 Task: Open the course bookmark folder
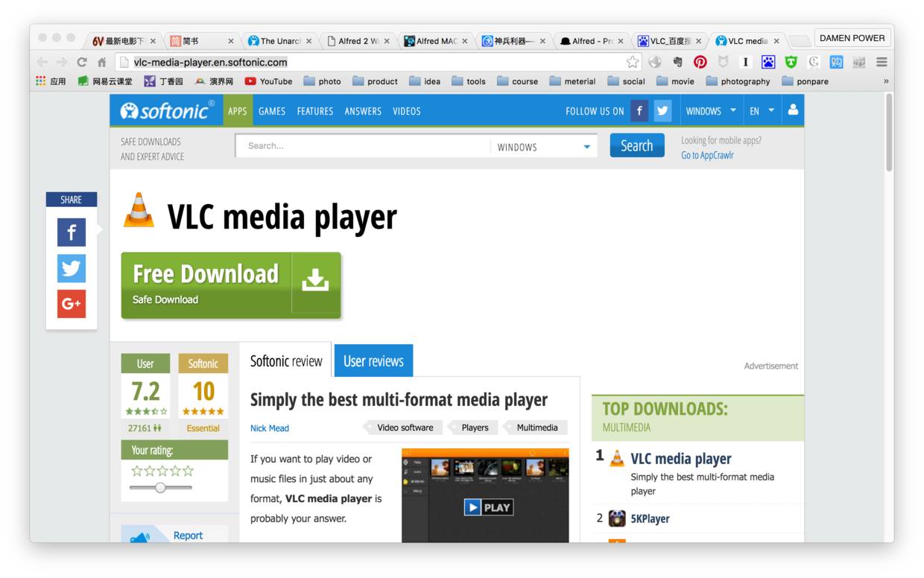(x=517, y=81)
